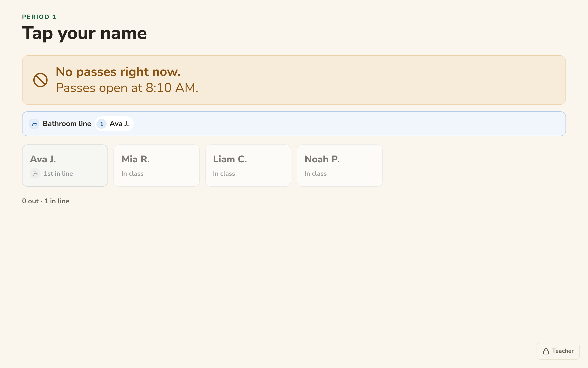Tap the Ava J. student card

[x=65, y=166]
